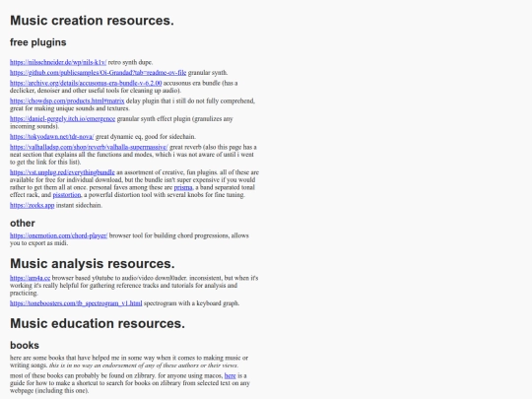Image resolution: width=532 pixels, height=399 pixels.
Task: Click the 'Music education resources.' heading
Action: (98, 323)
